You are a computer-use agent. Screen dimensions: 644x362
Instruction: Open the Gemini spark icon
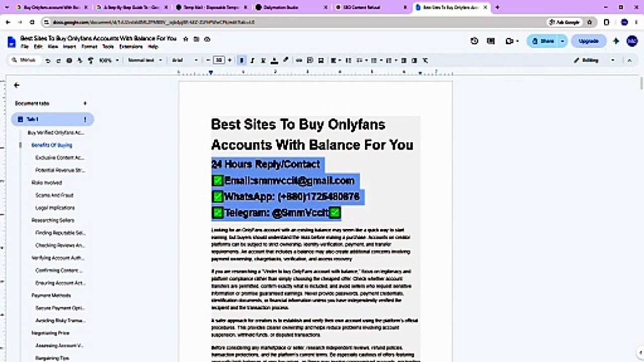point(616,41)
